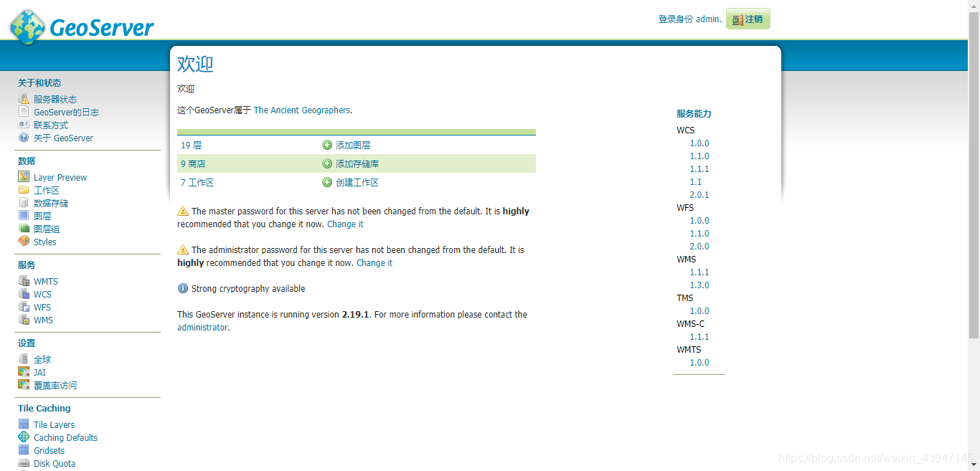Open Disk Quota in the sidebar
The image size is (980, 471).
[55, 463]
